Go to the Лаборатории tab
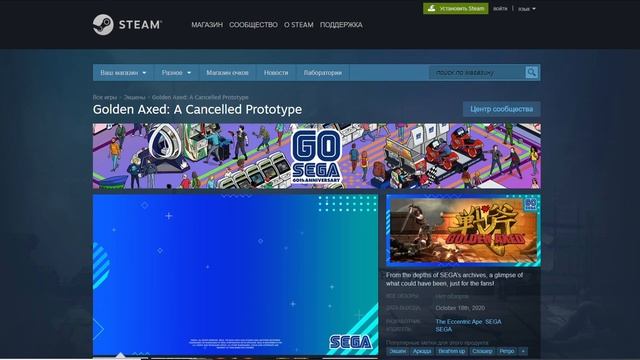 coord(322,73)
